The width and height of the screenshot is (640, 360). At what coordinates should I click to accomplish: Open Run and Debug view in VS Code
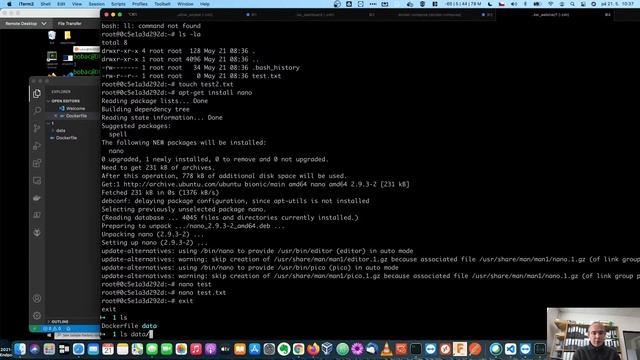pyautogui.click(x=37, y=146)
